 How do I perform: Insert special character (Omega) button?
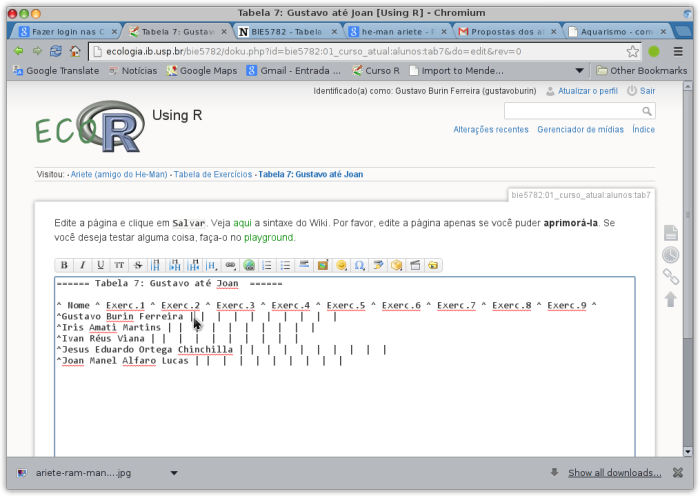[x=360, y=265]
